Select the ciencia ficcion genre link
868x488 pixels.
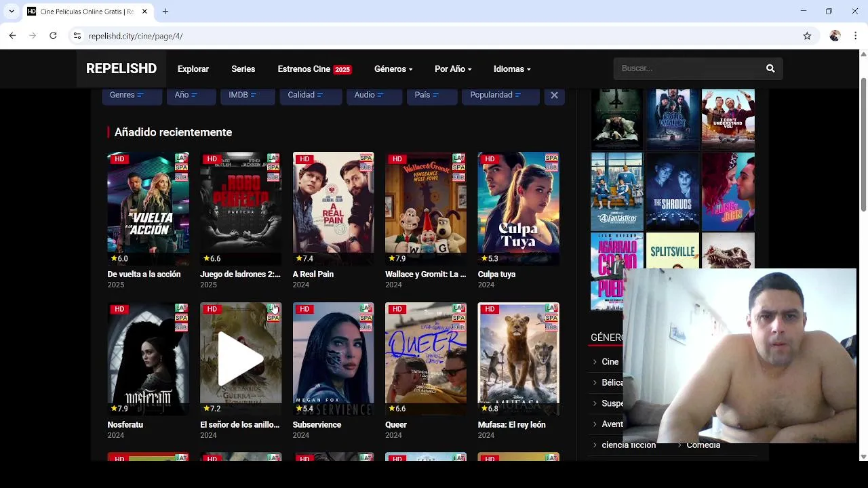(x=629, y=445)
